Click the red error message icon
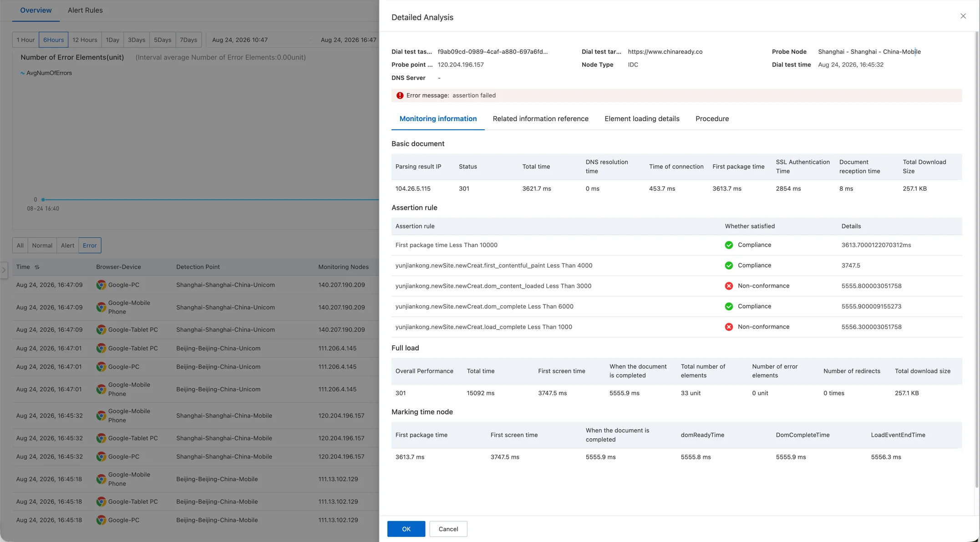The image size is (980, 542). tap(400, 96)
